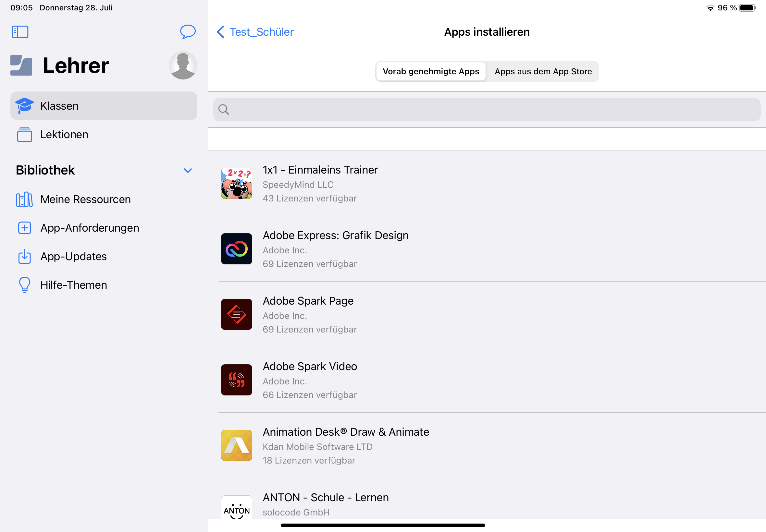
Task: Click 66 Lizenzen verfügbar text
Action: 309,395
